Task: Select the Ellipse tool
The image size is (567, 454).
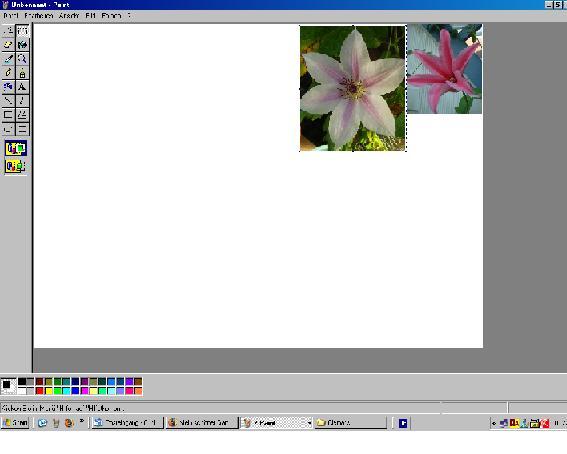Action: (8, 129)
